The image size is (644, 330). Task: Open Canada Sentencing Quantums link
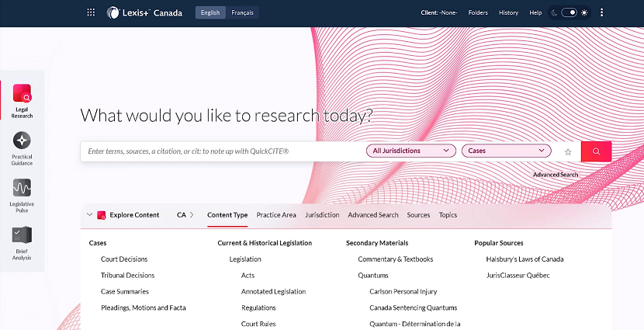click(414, 307)
